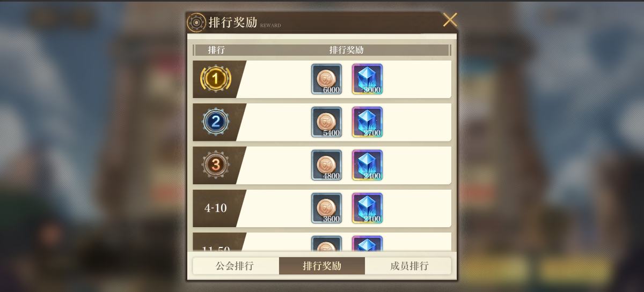This screenshot has width=644, height=292.
Task: Tap the 6000 coin reward icon
Action: 326,79
